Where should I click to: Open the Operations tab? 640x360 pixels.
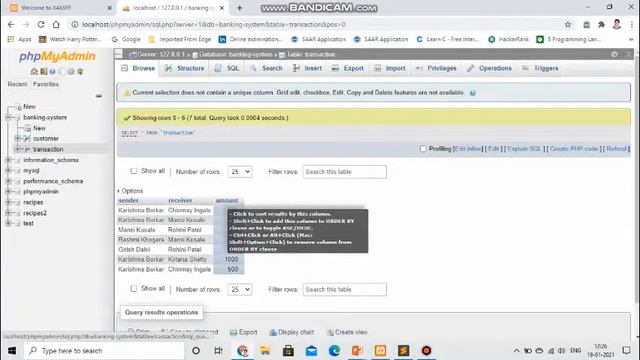tap(489, 68)
